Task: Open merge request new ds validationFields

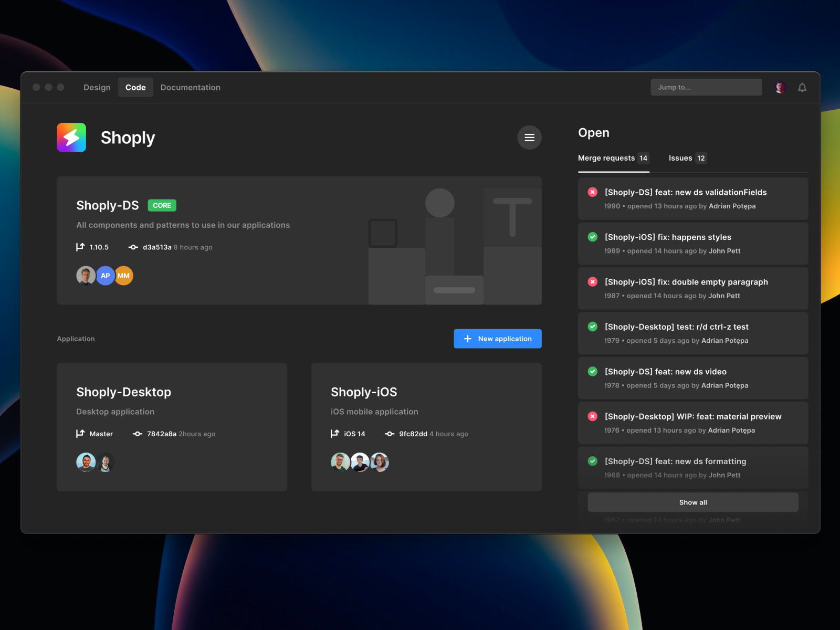Action: (x=693, y=198)
